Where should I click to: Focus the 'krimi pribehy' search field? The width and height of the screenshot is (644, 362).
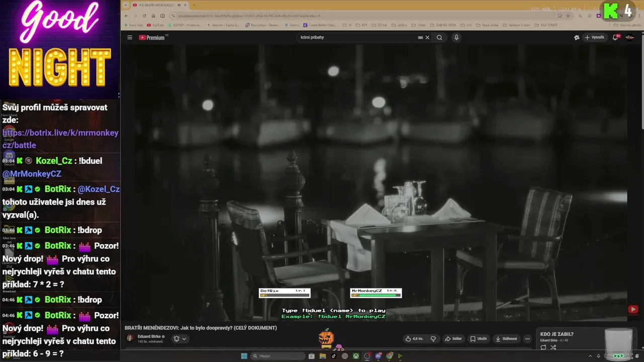[357, 37]
